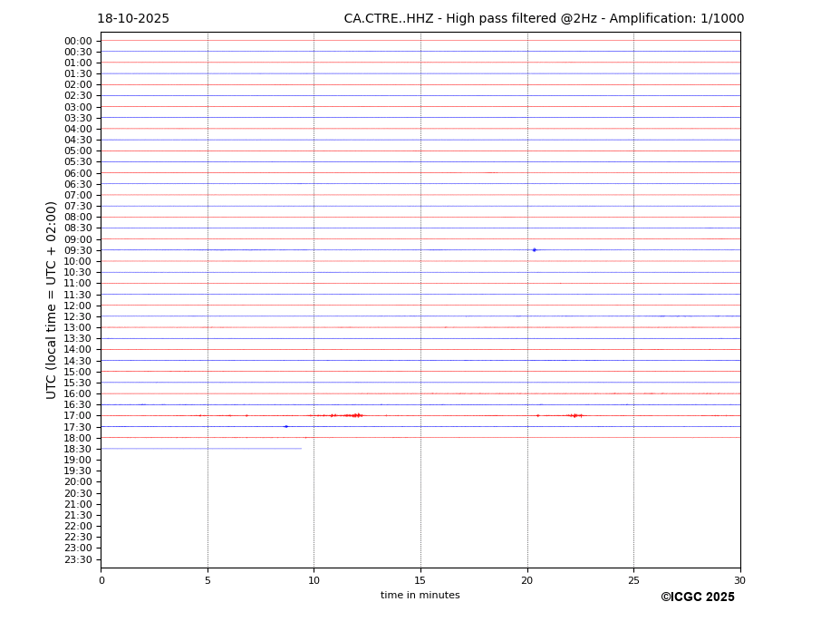Click the blue spike on the 17:30 trace
Screen dimensions: 840x631
[x=285, y=426]
